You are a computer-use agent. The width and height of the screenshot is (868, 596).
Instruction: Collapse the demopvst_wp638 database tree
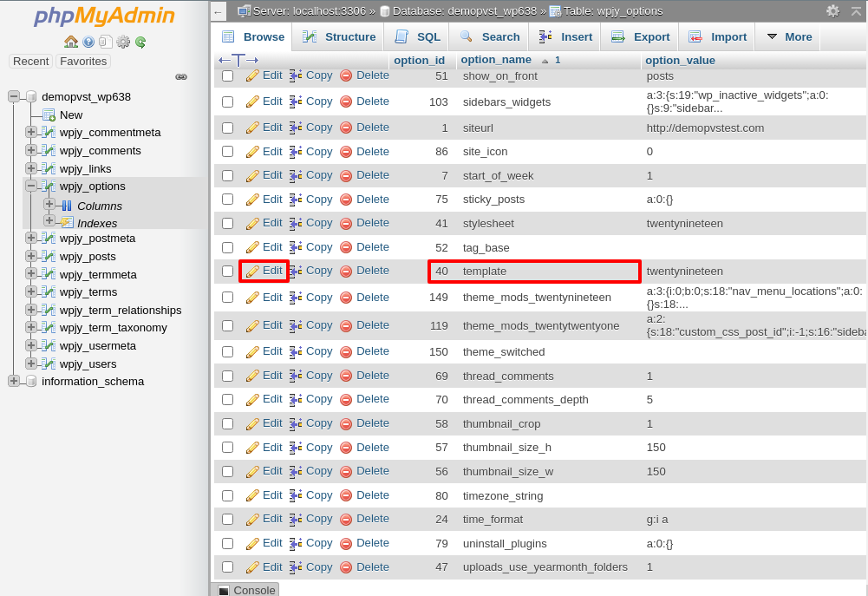14,96
